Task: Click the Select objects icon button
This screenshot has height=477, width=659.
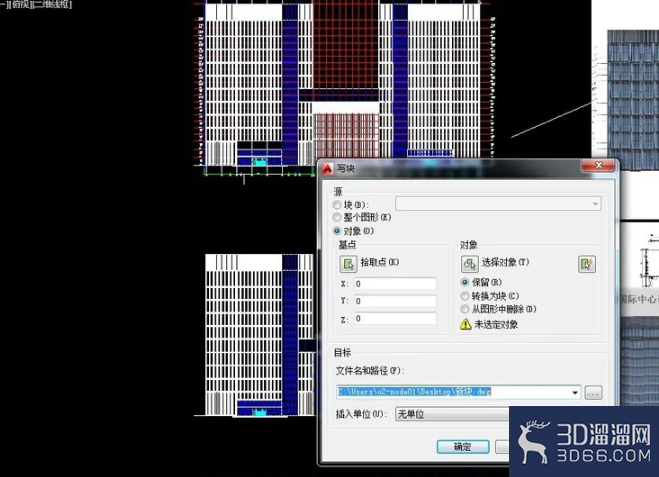Action: [x=469, y=264]
